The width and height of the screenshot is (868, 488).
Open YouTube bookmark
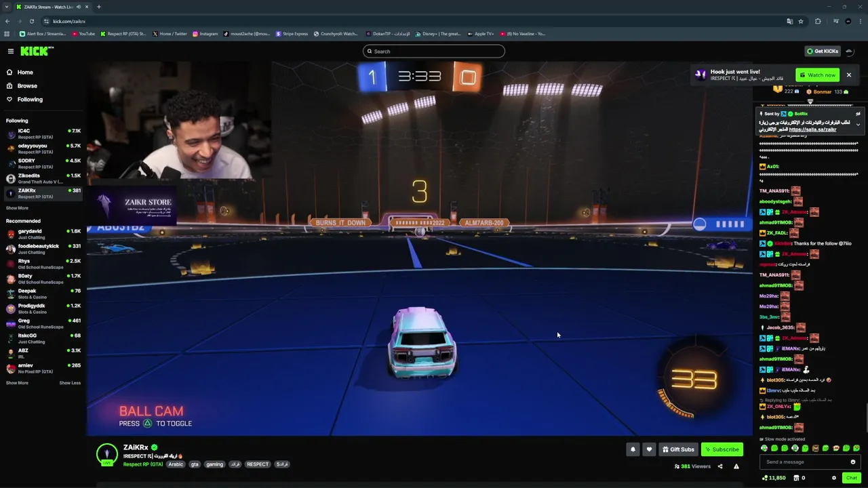[x=83, y=33]
